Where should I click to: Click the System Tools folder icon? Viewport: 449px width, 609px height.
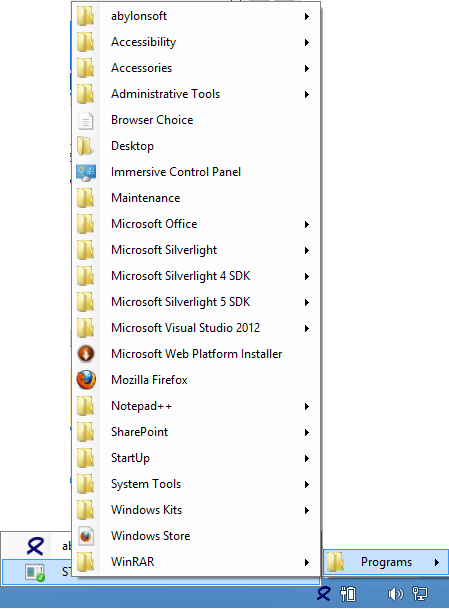[x=85, y=484]
